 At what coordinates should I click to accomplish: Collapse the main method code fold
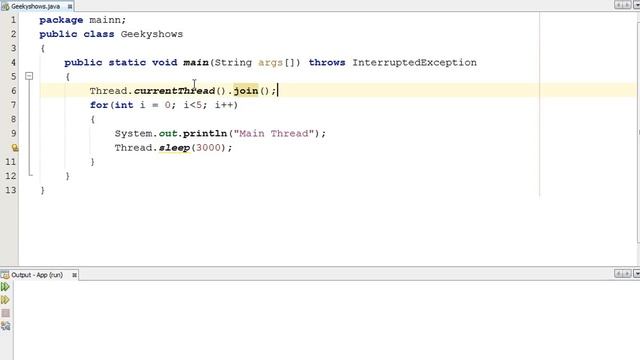pos(29,76)
